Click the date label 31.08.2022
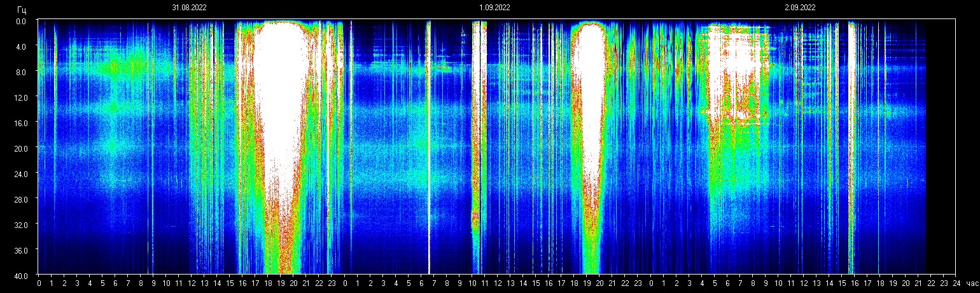Screen dimensions: 980x293 189,8
